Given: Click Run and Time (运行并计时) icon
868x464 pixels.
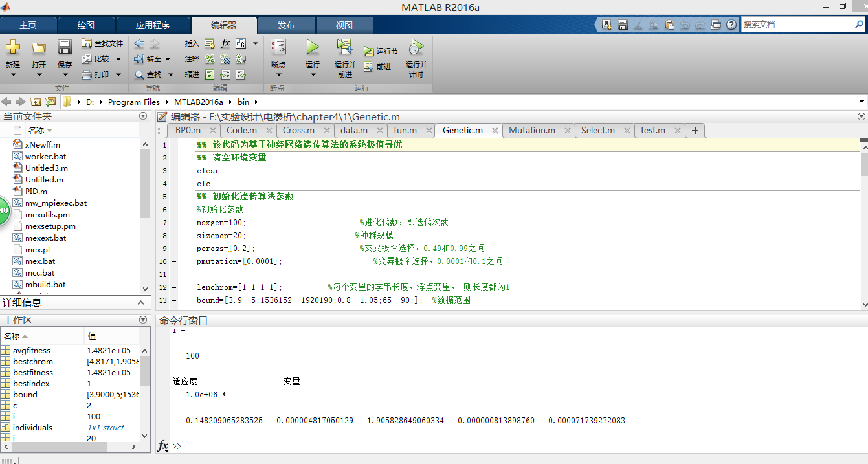Looking at the screenshot, I should click(x=416, y=47).
